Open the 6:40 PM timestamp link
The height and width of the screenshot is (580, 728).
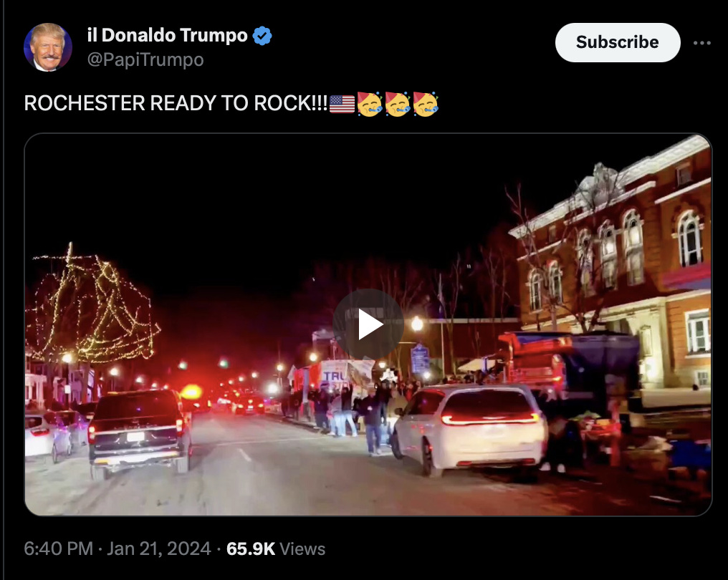tap(59, 548)
